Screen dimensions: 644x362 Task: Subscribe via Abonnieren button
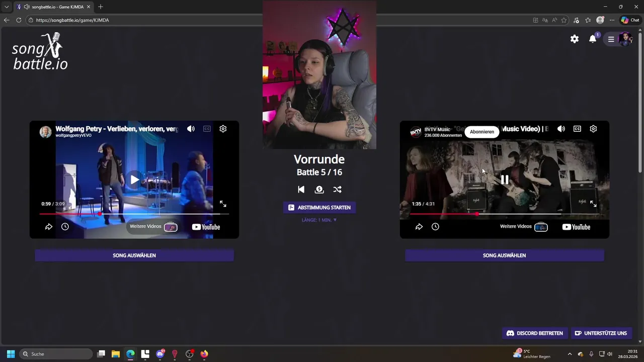click(x=482, y=132)
